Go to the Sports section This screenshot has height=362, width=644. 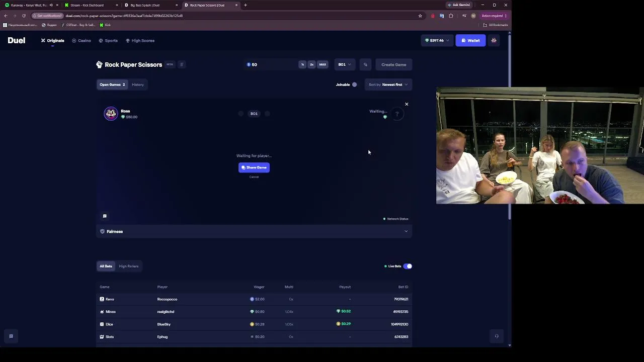108,40
